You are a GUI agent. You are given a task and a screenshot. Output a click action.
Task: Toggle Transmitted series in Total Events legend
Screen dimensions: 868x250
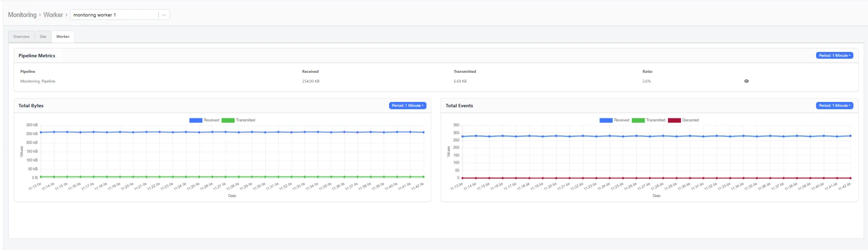click(x=648, y=120)
